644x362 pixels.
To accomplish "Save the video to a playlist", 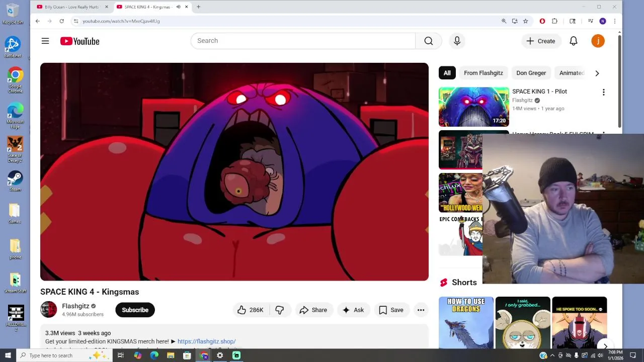I will coord(391,310).
